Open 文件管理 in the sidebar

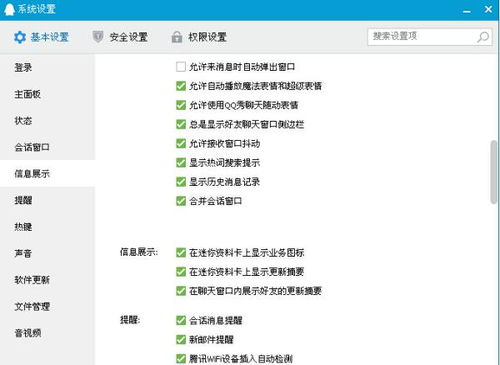[47, 306]
